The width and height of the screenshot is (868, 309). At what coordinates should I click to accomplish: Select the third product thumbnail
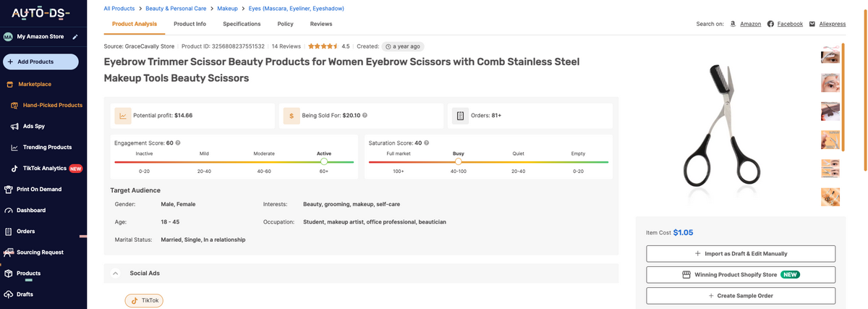click(x=830, y=111)
